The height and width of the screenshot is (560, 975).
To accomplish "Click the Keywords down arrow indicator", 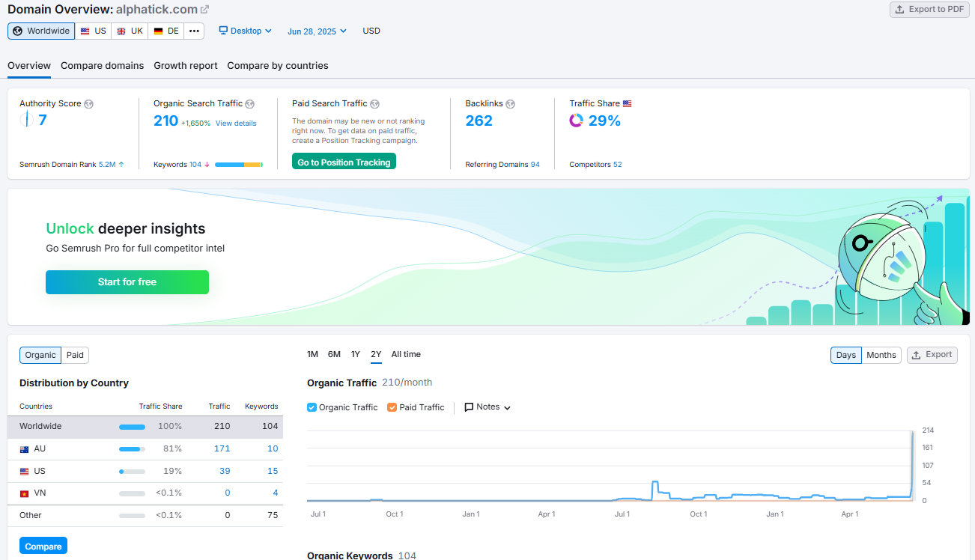I will (207, 164).
